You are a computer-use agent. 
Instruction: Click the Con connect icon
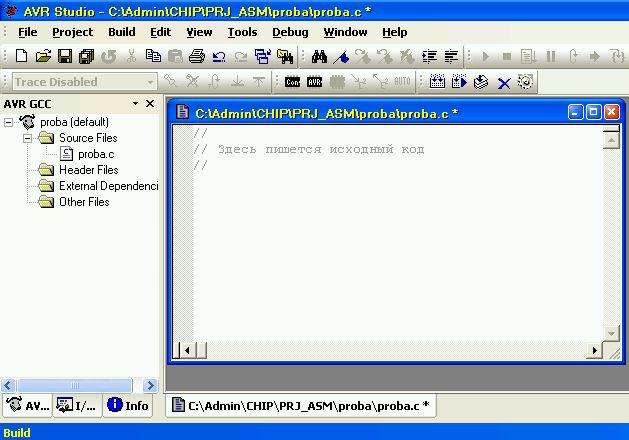[x=292, y=82]
